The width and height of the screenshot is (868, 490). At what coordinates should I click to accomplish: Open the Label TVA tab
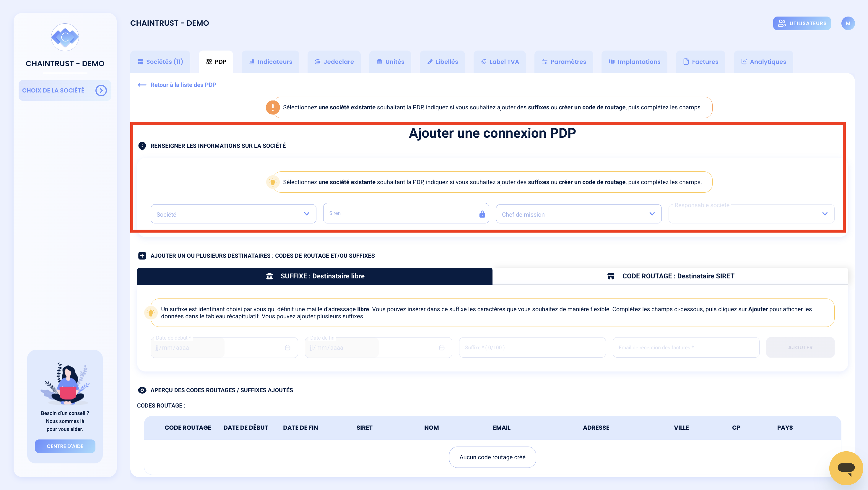pos(500,62)
